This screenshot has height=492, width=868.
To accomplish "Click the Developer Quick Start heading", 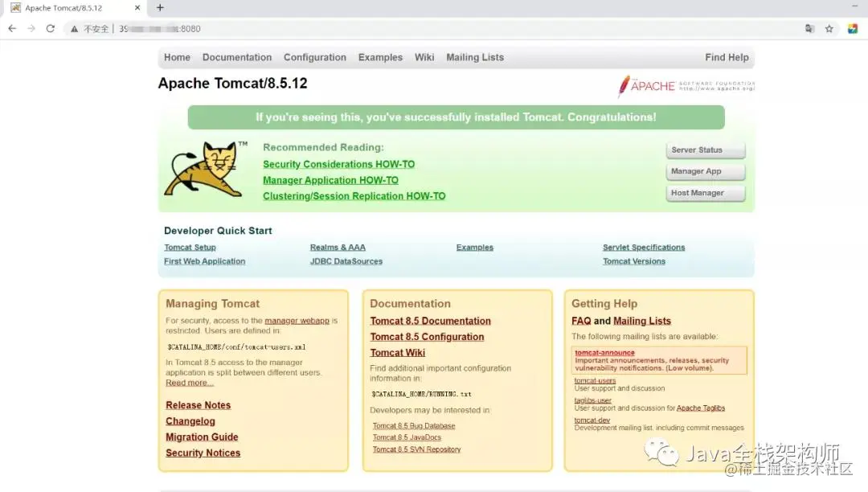I will point(218,231).
